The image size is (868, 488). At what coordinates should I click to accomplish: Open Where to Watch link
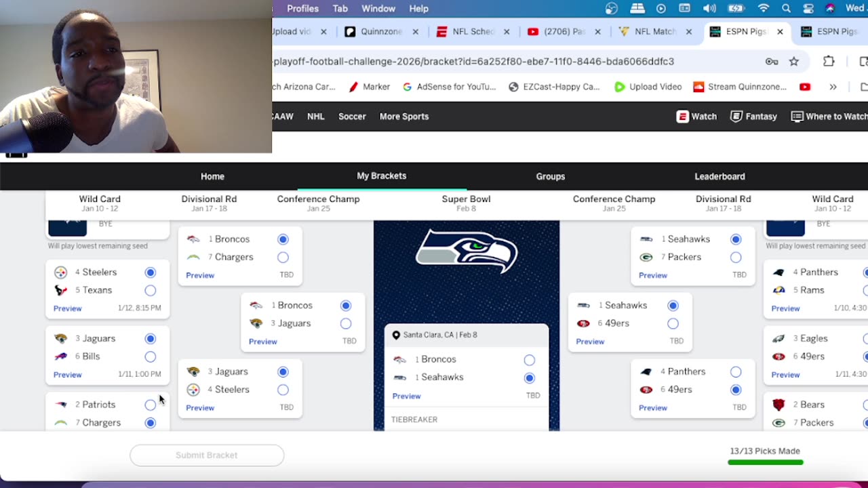pos(829,117)
